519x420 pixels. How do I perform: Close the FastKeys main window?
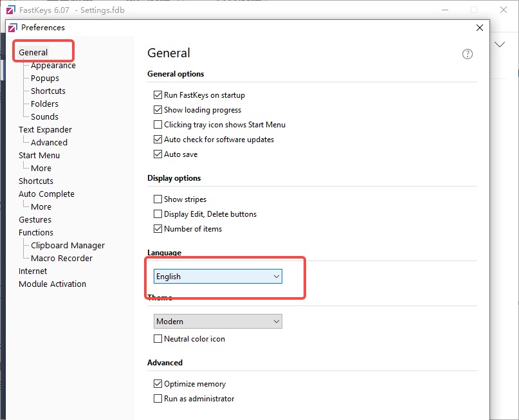tap(503, 10)
